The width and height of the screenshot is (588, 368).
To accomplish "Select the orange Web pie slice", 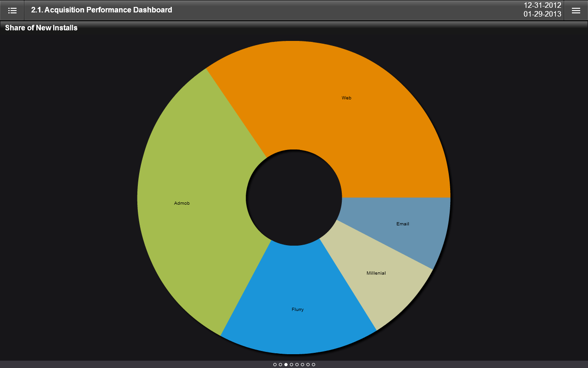I will point(346,98).
